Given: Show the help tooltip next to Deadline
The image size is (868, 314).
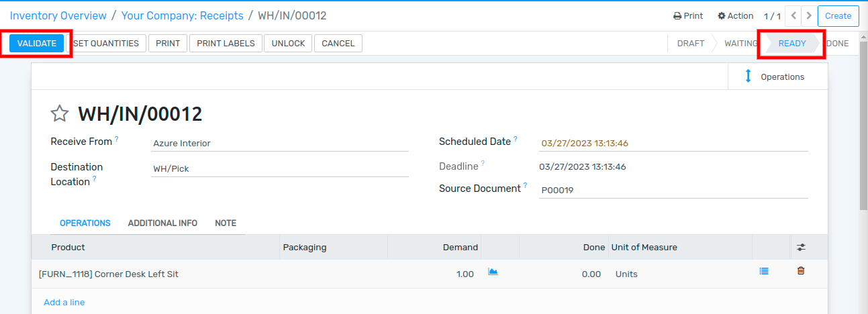Looking at the screenshot, I should tap(483, 163).
